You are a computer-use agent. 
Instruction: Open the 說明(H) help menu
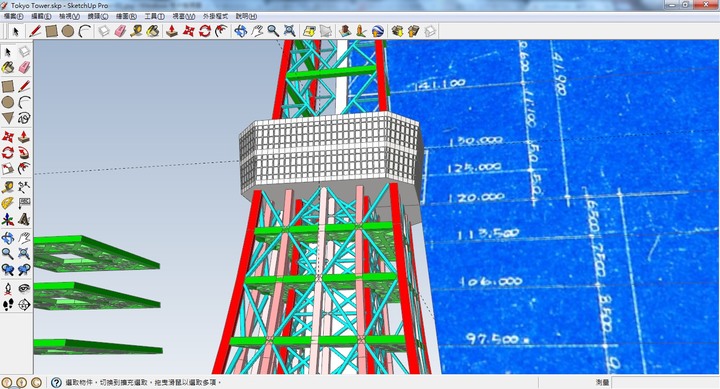[246, 17]
